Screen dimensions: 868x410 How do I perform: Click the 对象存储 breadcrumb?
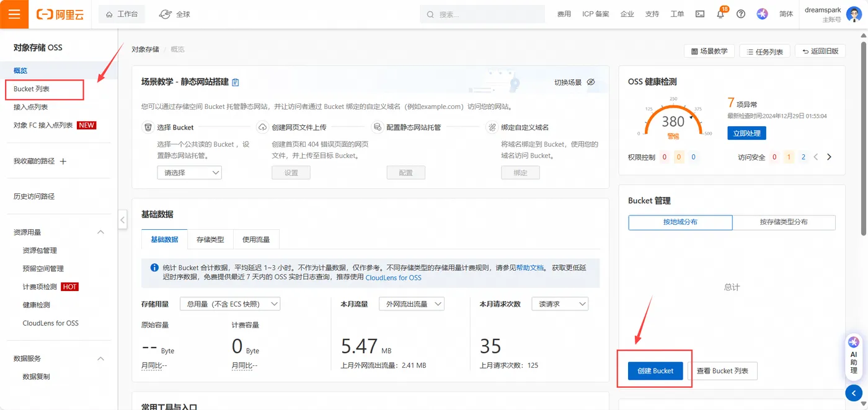[145, 49]
